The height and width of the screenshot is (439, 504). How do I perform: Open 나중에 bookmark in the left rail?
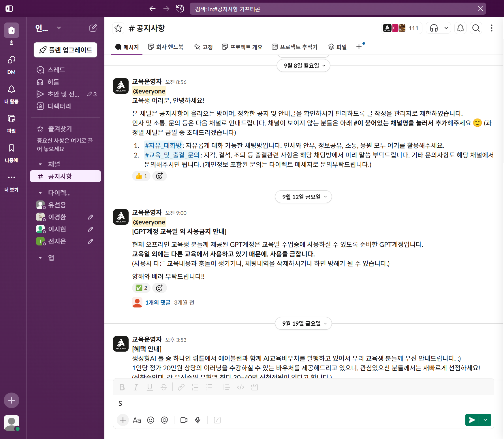coord(12,153)
